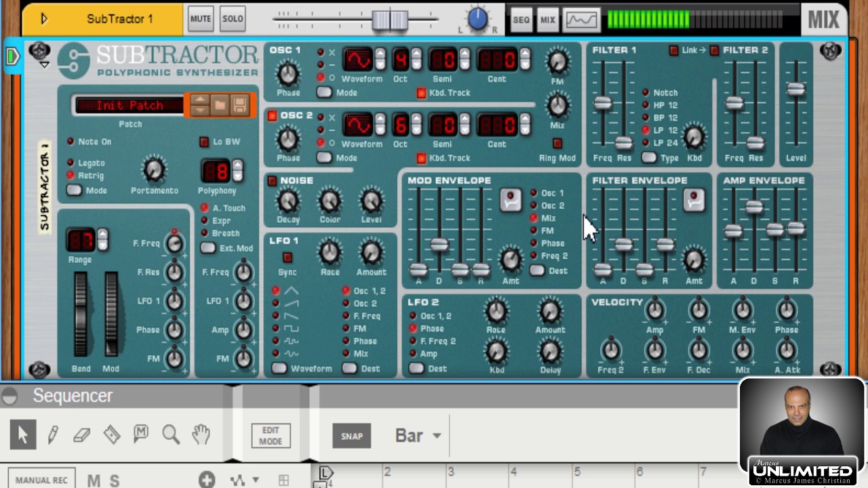Image resolution: width=868 pixels, height=488 pixels.
Task: Step the OSC 1 Oct spinner
Action: 416,60
